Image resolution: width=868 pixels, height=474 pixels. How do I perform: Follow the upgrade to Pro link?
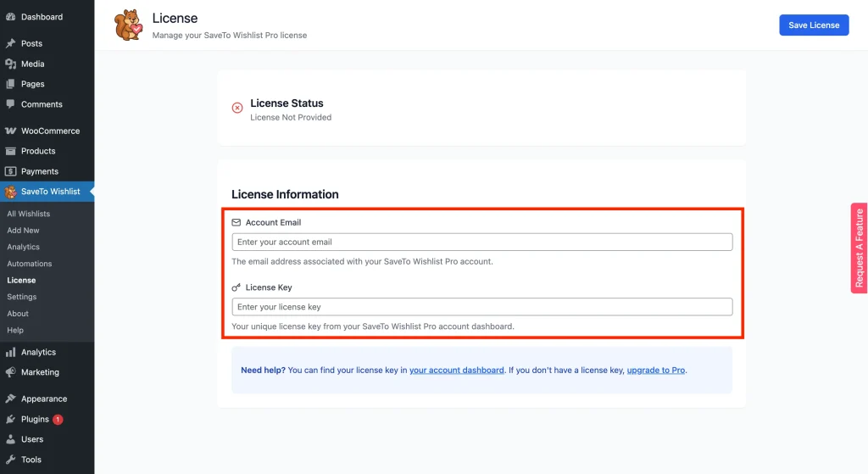pyautogui.click(x=656, y=370)
